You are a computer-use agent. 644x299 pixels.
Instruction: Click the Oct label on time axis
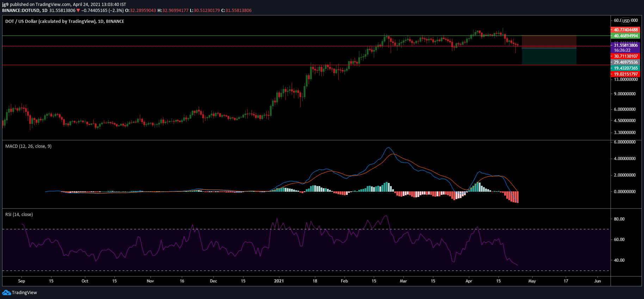pos(85,281)
